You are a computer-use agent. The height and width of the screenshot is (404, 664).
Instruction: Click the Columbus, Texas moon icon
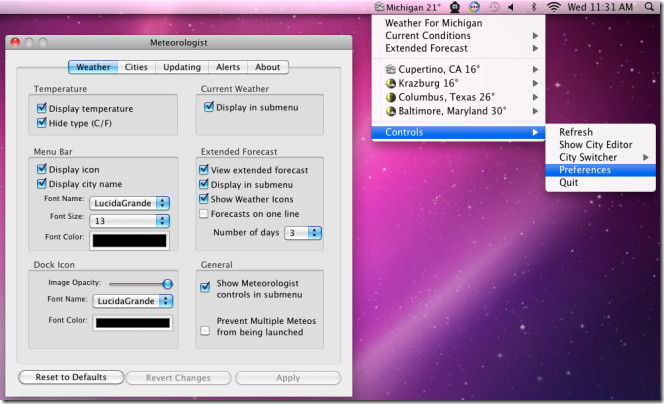pos(390,97)
